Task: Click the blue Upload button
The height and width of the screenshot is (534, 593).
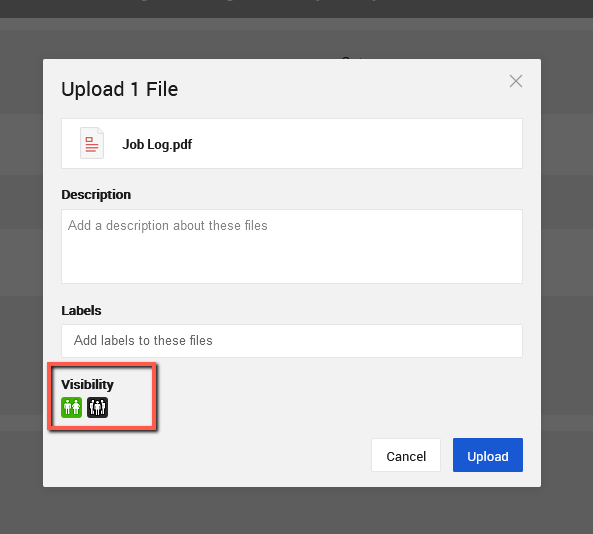Action: coord(488,455)
